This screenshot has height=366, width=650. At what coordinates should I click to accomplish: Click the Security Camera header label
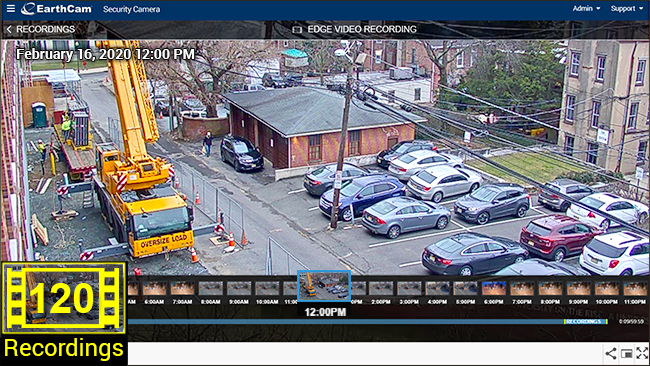131,9
